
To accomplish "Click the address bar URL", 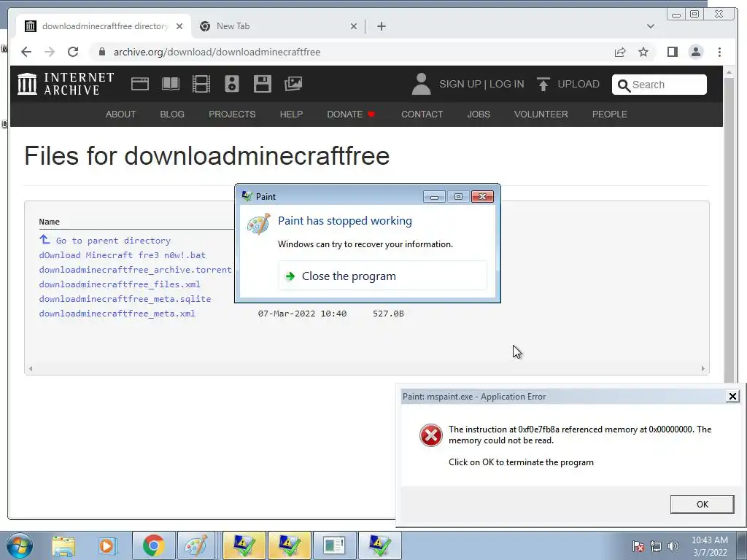I will point(217,52).
